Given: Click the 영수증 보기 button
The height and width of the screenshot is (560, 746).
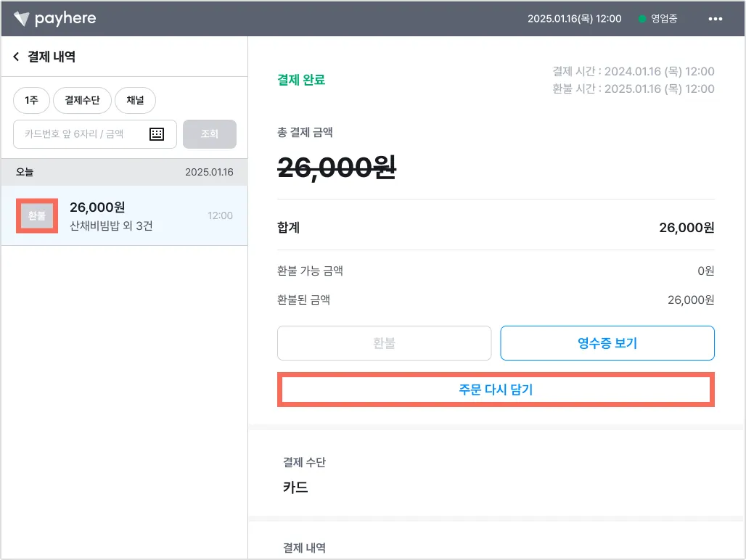Looking at the screenshot, I should coord(607,343).
